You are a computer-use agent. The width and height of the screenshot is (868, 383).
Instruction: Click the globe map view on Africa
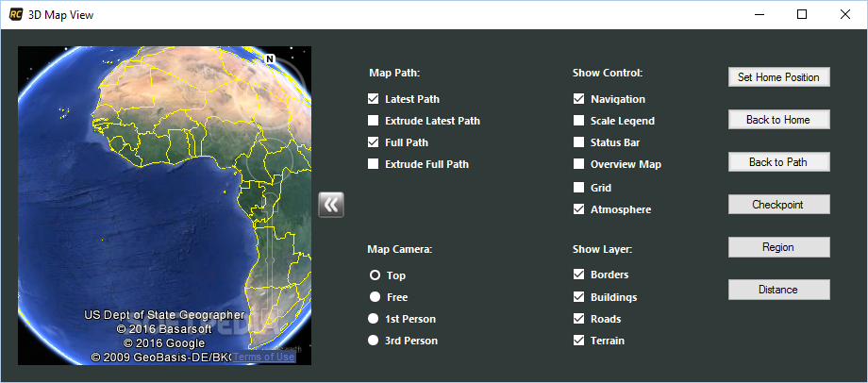(x=165, y=206)
